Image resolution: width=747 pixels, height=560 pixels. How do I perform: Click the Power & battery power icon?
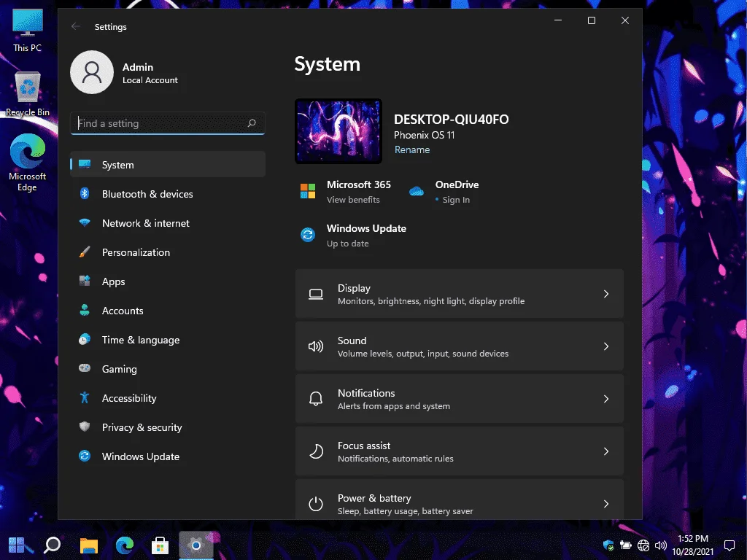[315, 504]
